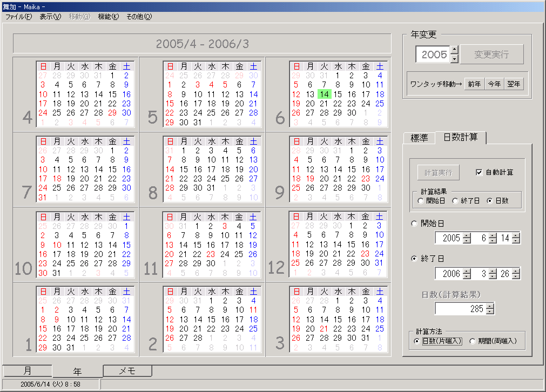Click the 変更実行 execute change button

[x=491, y=54]
